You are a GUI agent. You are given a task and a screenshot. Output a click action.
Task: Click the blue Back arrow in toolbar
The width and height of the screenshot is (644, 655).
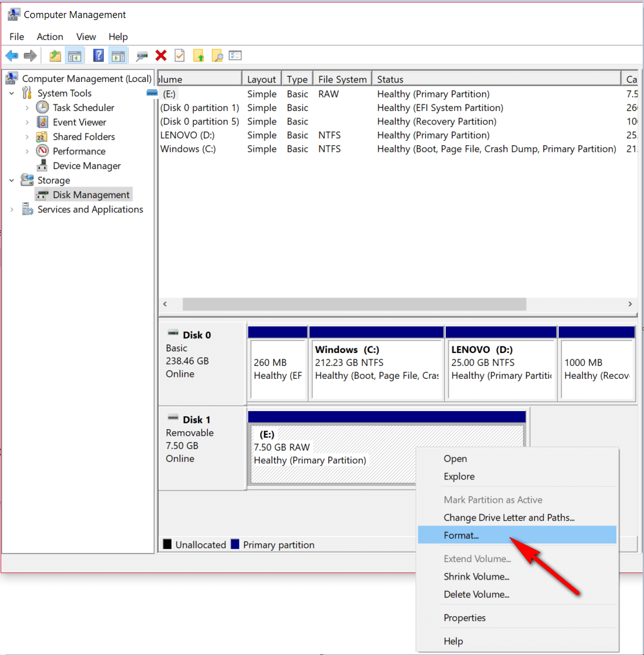pos(12,55)
